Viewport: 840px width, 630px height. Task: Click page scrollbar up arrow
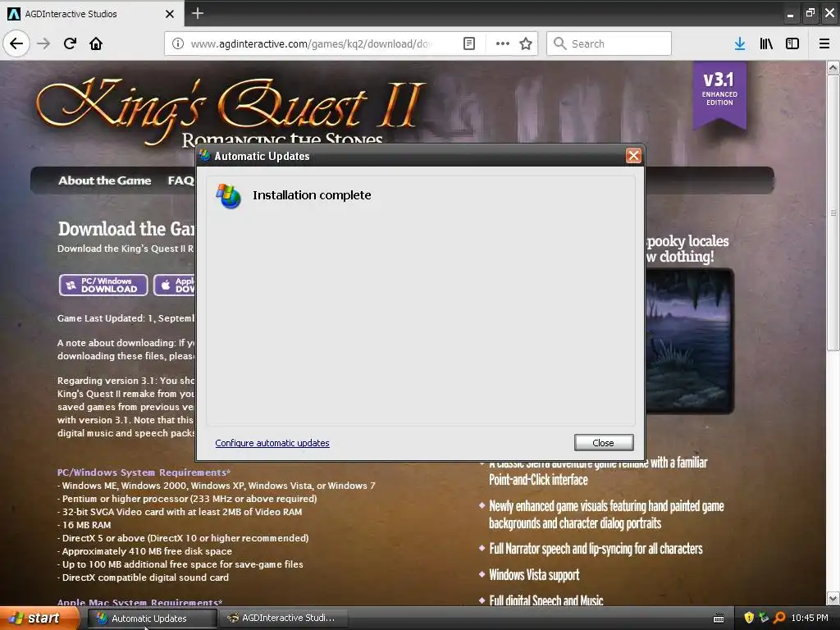click(833, 68)
